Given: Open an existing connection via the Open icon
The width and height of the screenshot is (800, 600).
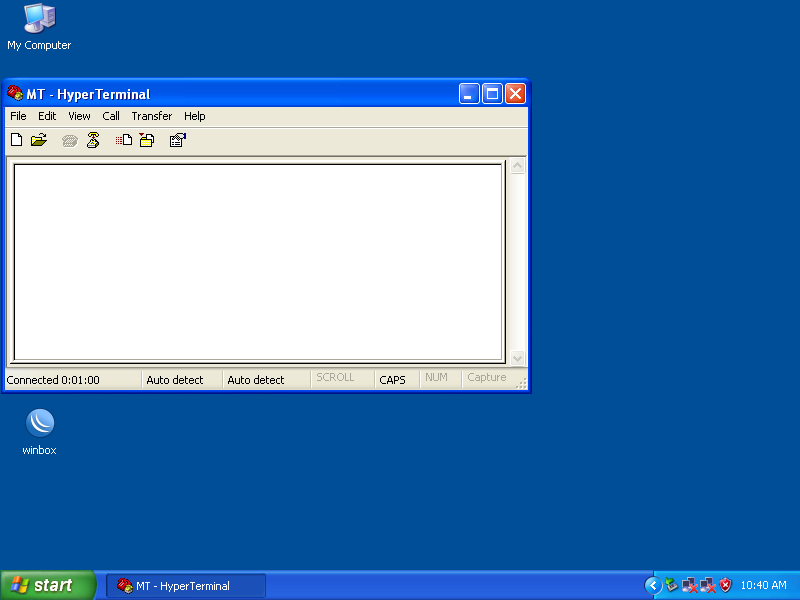Looking at the screenshot, I should tap(38, 140).
